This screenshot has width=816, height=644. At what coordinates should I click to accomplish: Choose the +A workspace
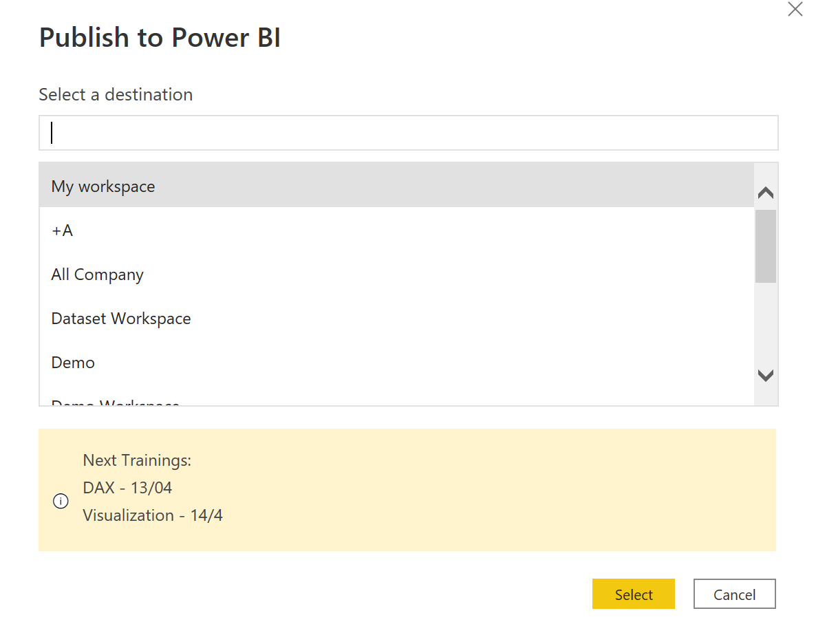click(396, 230)
